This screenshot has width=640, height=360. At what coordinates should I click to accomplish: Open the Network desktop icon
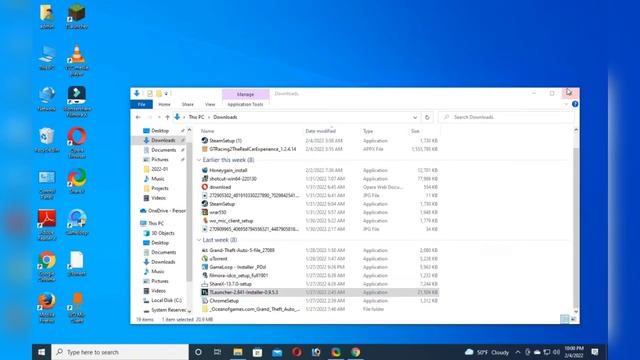[x=47, y=99]
